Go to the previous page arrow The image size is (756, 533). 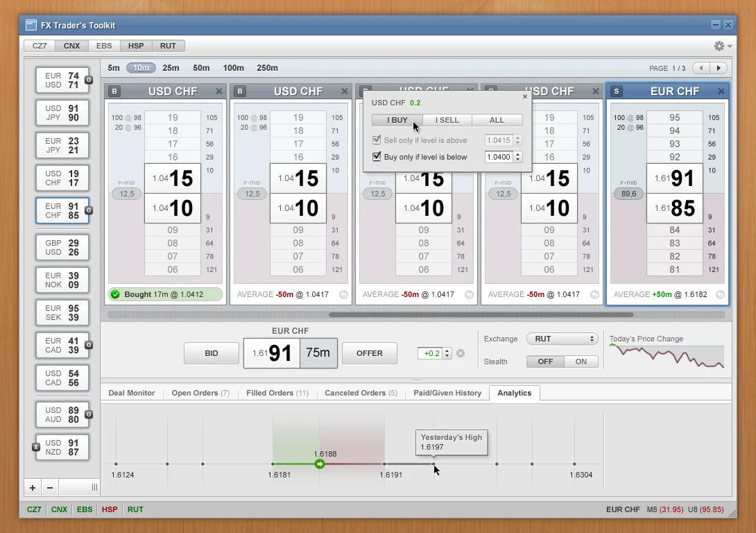[x=701, y=68]
